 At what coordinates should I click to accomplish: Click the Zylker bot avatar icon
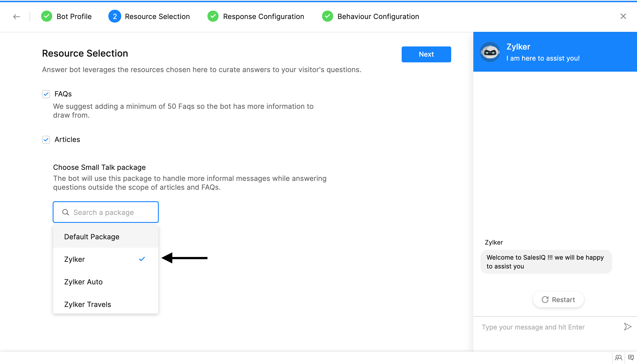click(x=490, y=52)
